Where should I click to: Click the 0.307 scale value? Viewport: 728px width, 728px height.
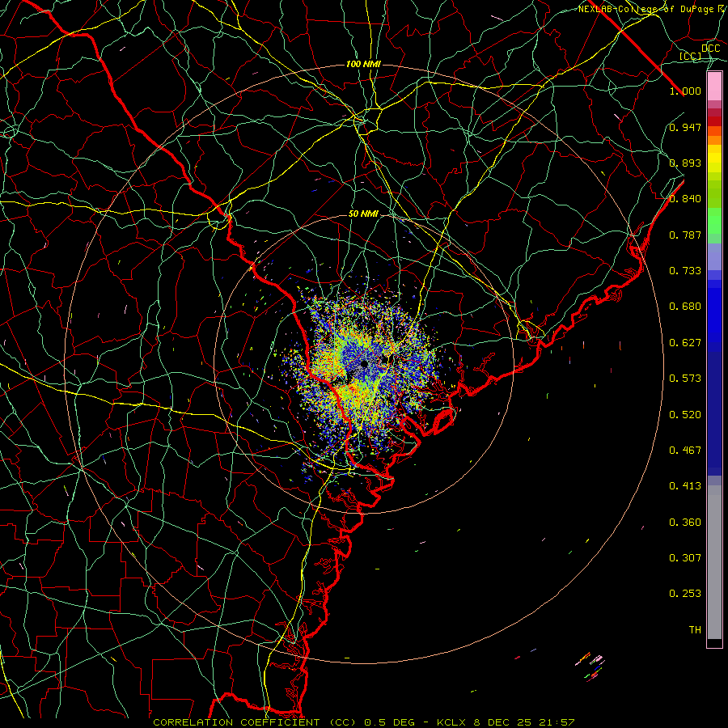[x=685, y=558]
